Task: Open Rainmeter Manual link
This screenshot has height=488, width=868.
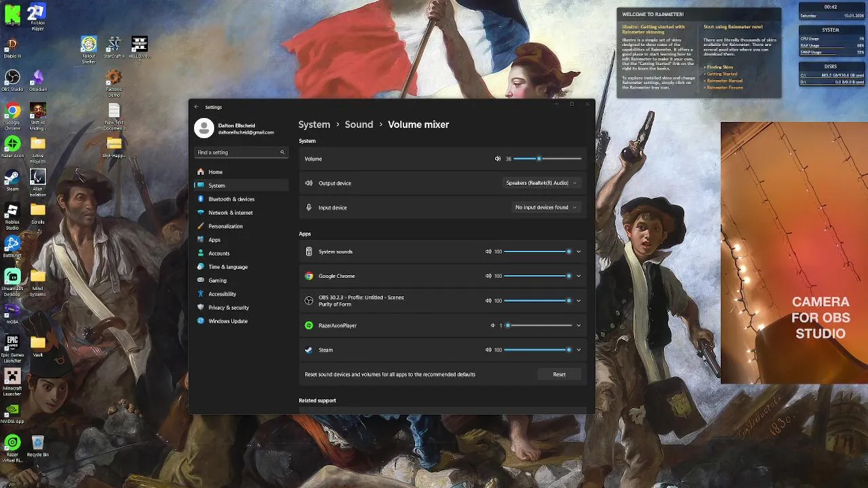Action: click(x=724, y=81)
